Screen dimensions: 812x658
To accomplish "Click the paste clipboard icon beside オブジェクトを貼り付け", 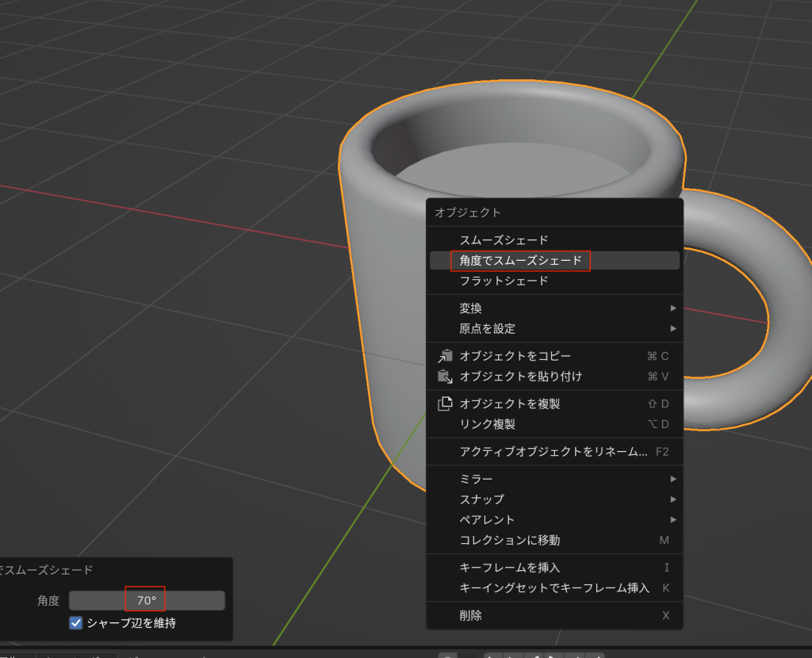I will point(445,376).
